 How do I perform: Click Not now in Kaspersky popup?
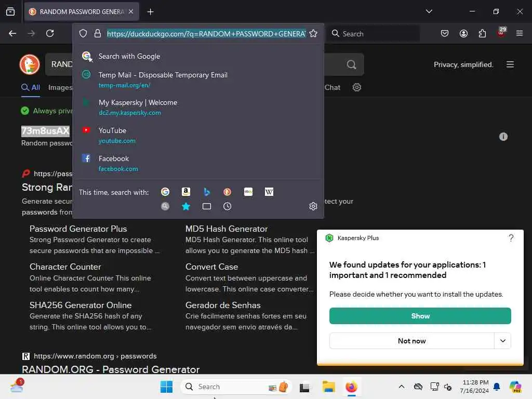tap(411, 341)
